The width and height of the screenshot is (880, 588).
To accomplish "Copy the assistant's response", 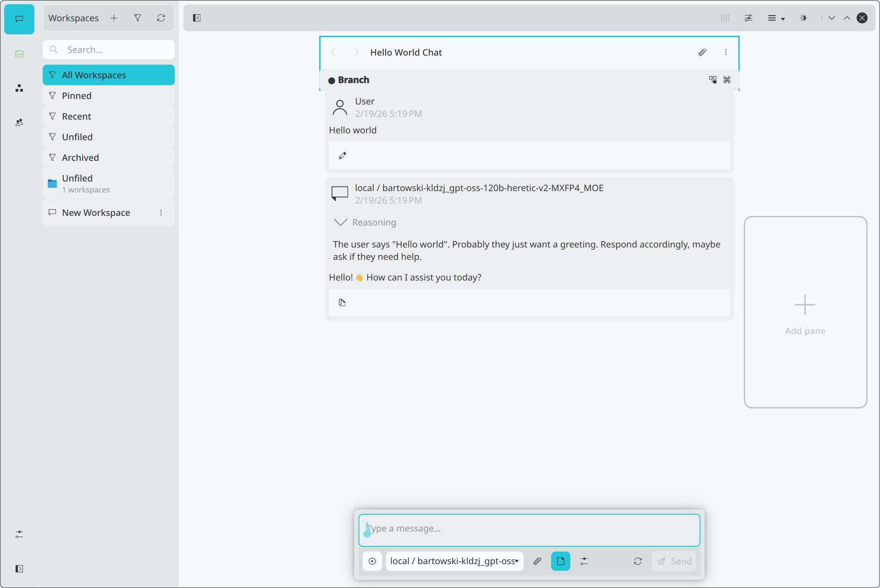I will (x=342, y=302).
